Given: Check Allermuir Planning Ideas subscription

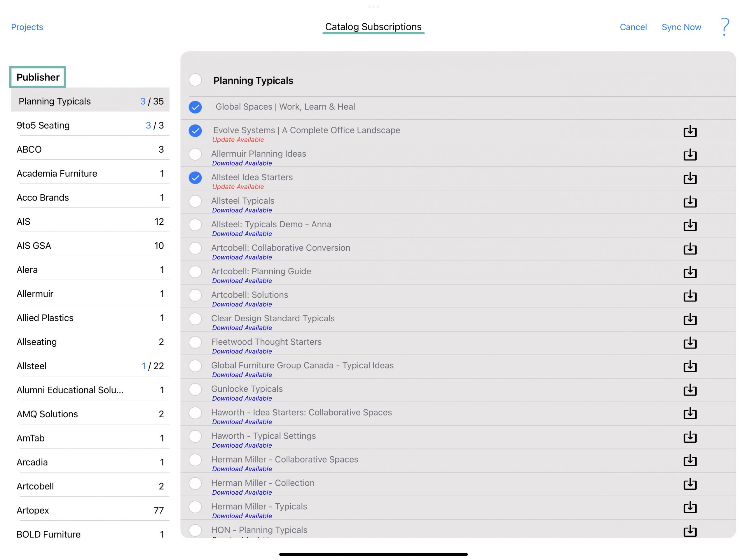Looking at the screenshot, I should click(x=195, y=154).
